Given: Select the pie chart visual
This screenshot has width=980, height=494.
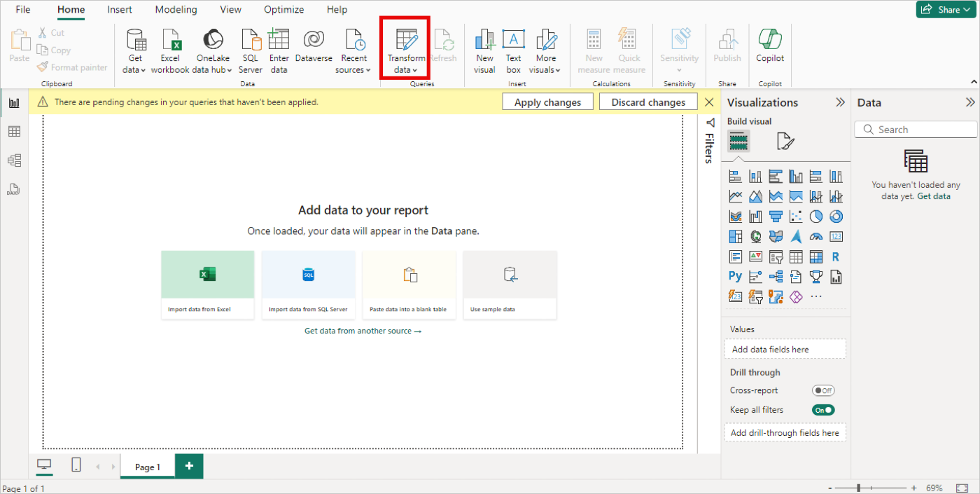Looking at the screenshot, I should (x=816, y=217).
